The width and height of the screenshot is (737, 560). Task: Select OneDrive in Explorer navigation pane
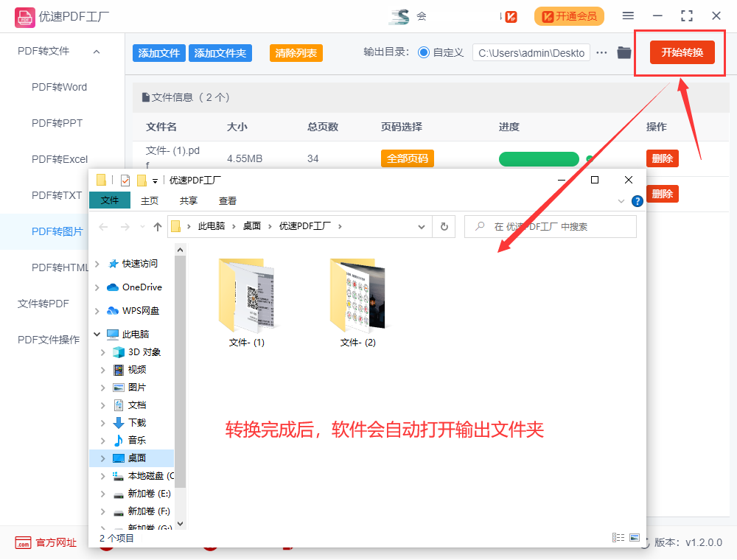134,287
